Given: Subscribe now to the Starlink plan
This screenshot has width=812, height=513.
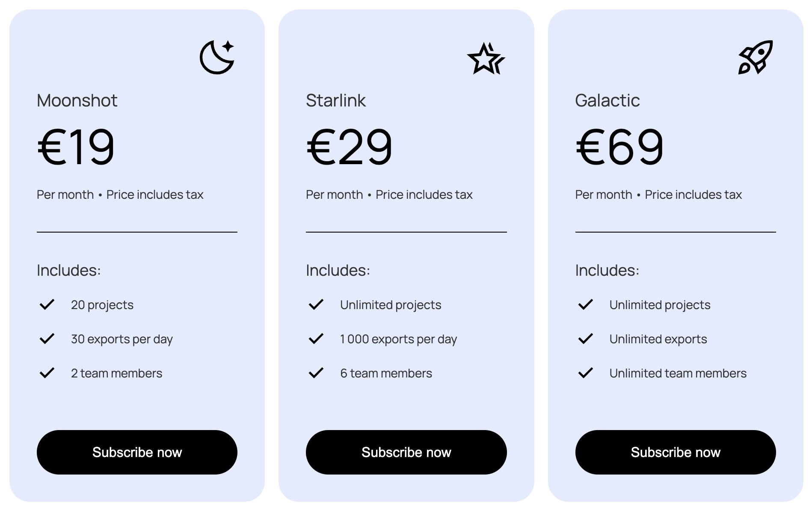Looking at the screenshot, I should point(406,452).
